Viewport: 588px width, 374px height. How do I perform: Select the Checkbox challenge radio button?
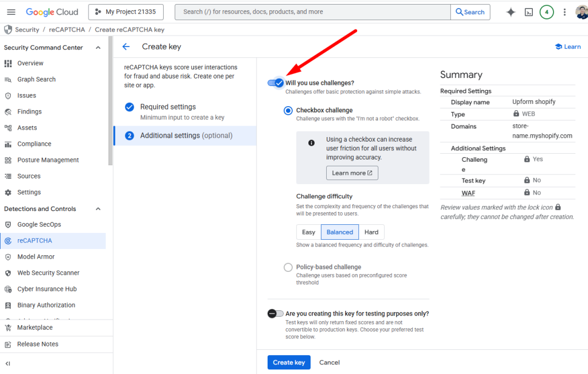pos(288,111)
